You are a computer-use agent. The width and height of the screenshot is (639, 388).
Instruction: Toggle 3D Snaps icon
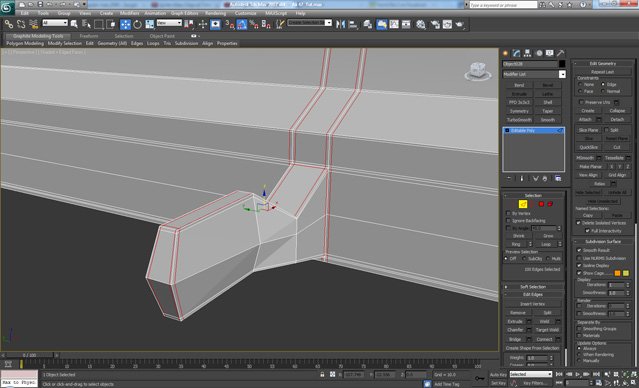point(230,24)
